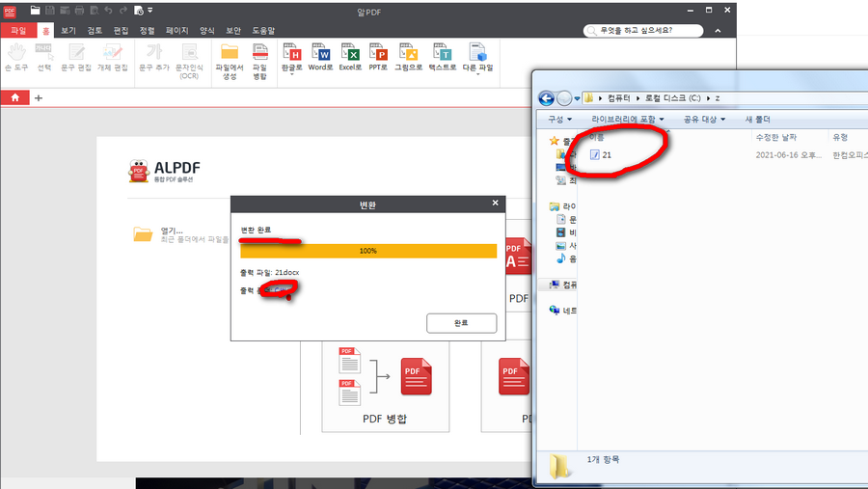Screen dimensions: 868x489
Task: Click Explorer forward navigation arrow
Action: (x=563, y=98)
